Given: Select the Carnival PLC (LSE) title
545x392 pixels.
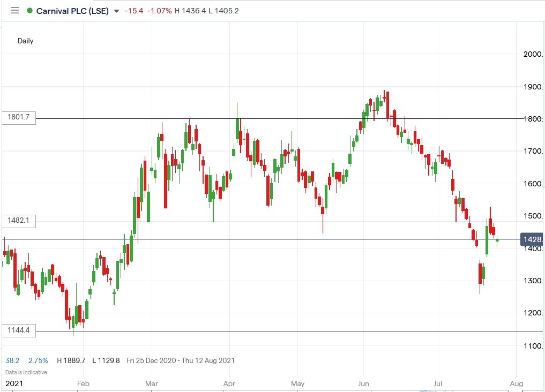Looking at the screenshot, I should coord(72,10).
